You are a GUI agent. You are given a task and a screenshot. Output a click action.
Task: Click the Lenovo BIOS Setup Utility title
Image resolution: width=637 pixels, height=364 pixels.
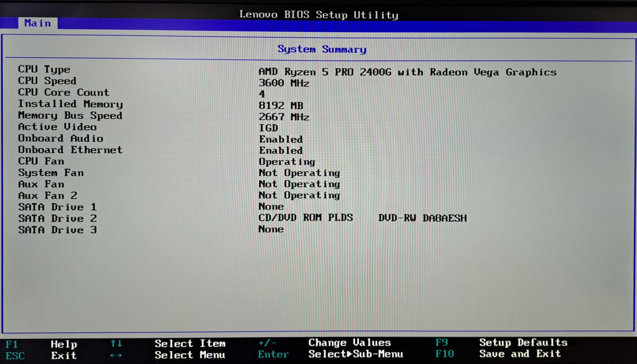click(x=318, y=15)
